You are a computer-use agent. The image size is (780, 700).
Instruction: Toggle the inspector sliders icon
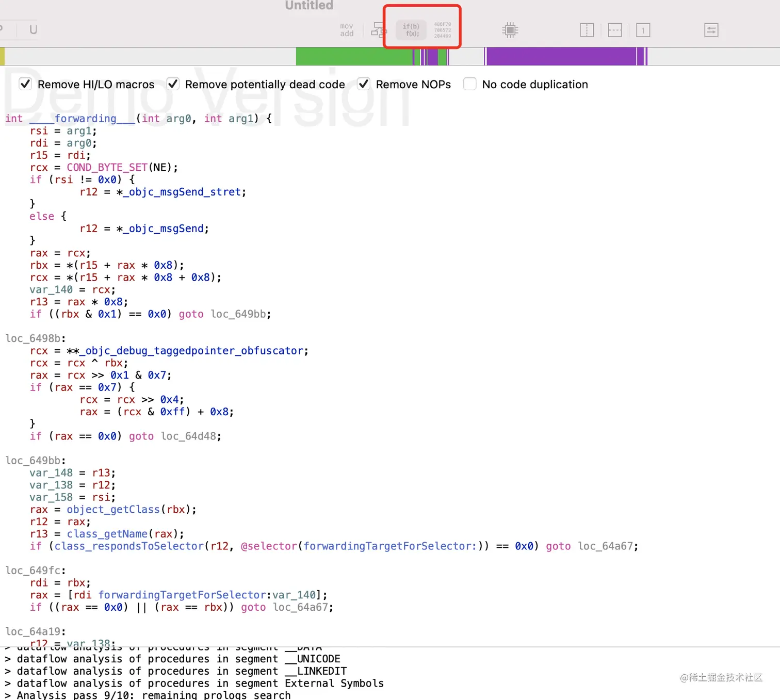point(711,30)
